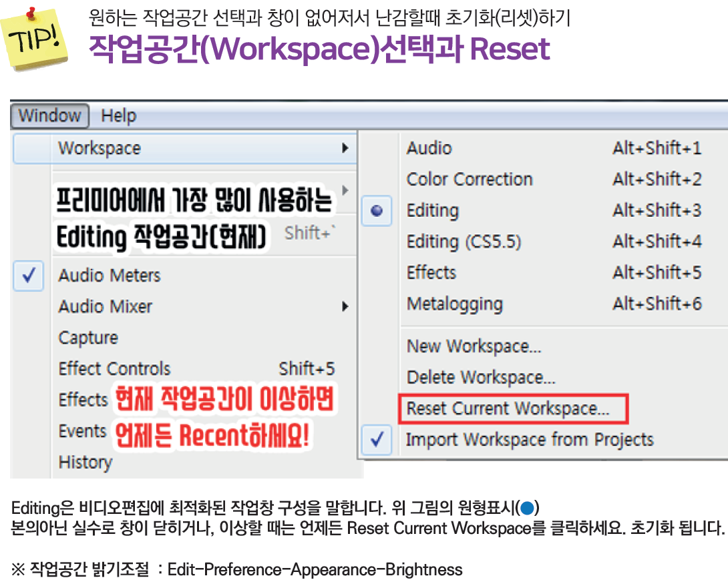Select the Editing workspace radio bullet
The width and height of the screenshot is (728, 586).
tap(377, 211)
